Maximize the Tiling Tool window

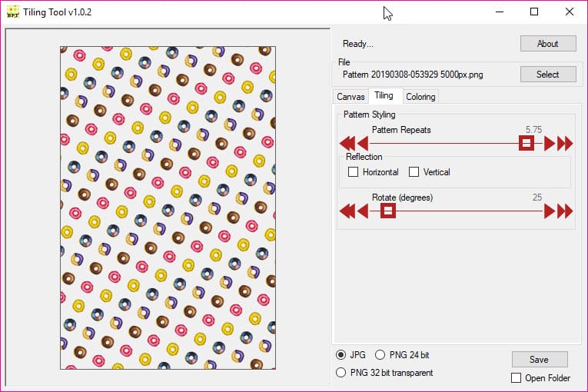[x=534, y=12]
